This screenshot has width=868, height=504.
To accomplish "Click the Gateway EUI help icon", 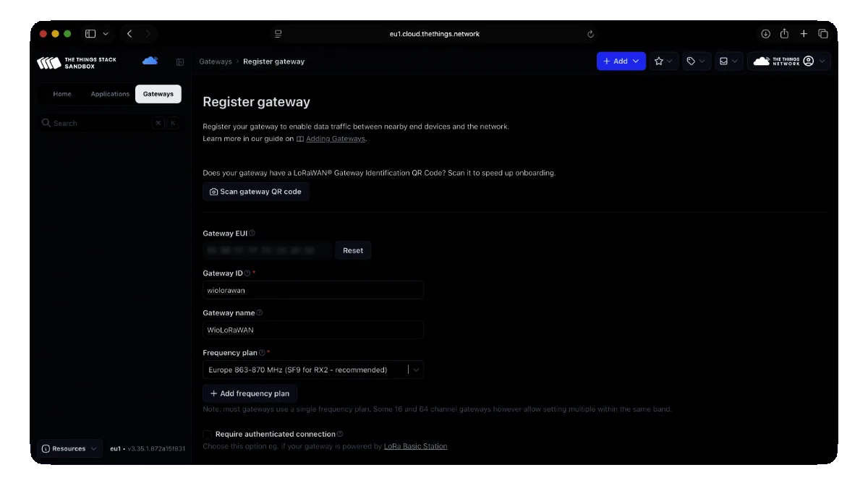I will (x=252, y=234).
